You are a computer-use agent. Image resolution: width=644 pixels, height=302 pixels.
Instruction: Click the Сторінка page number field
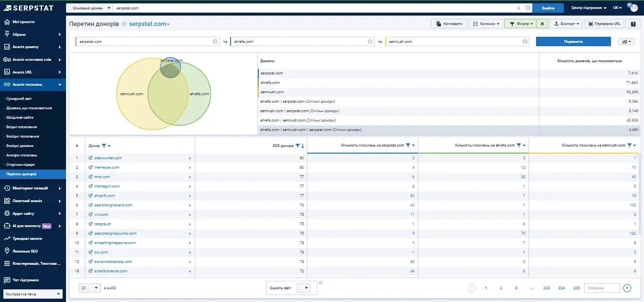[x=602, y=288]
